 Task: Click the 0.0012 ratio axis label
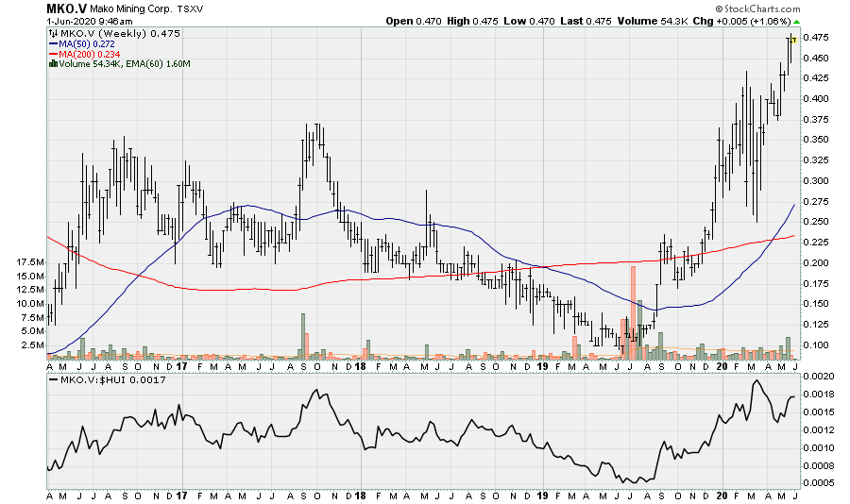point(818,429)
